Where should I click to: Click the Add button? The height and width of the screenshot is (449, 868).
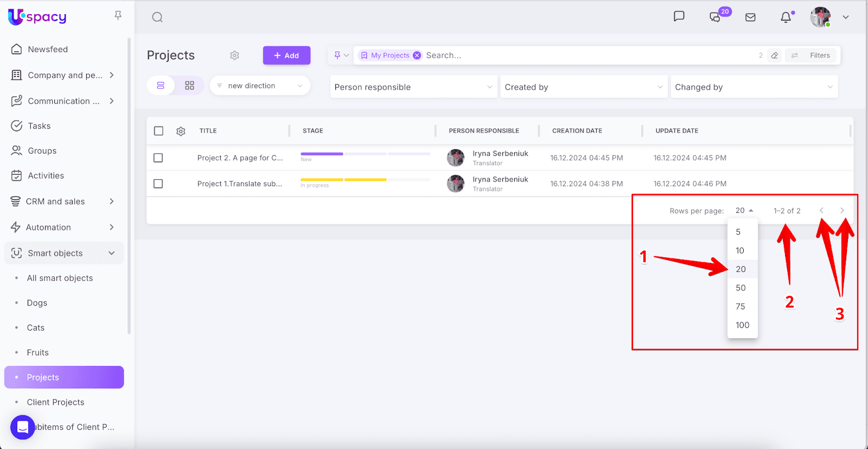(286, 55)
